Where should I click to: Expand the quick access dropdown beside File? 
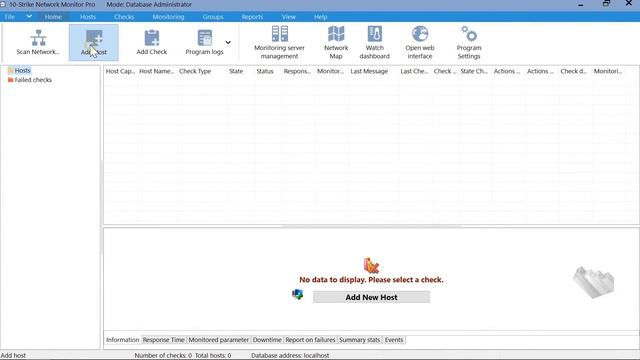pos(29,16)
